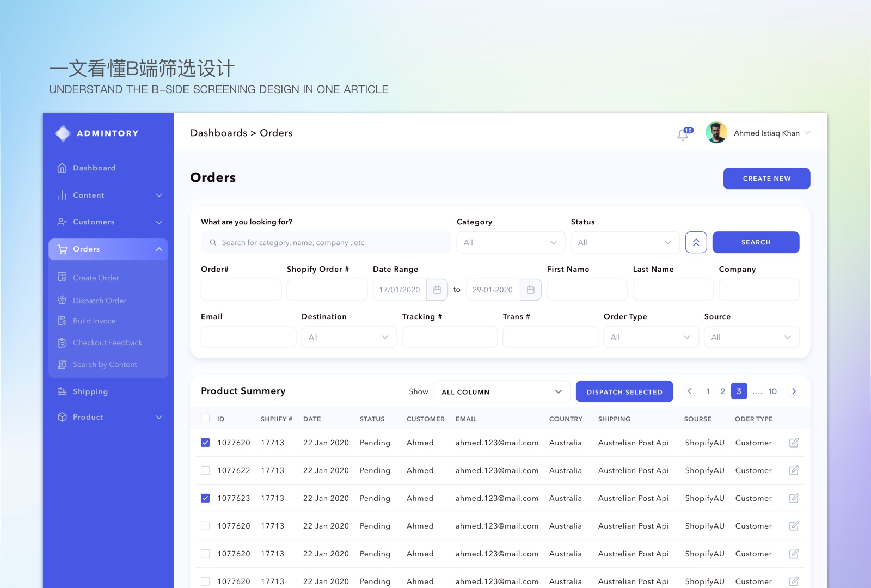Viewport: 871px width, 588px height.
Task: Click the DISPATCH SELECTED button
Action: (x=624, y=391)
